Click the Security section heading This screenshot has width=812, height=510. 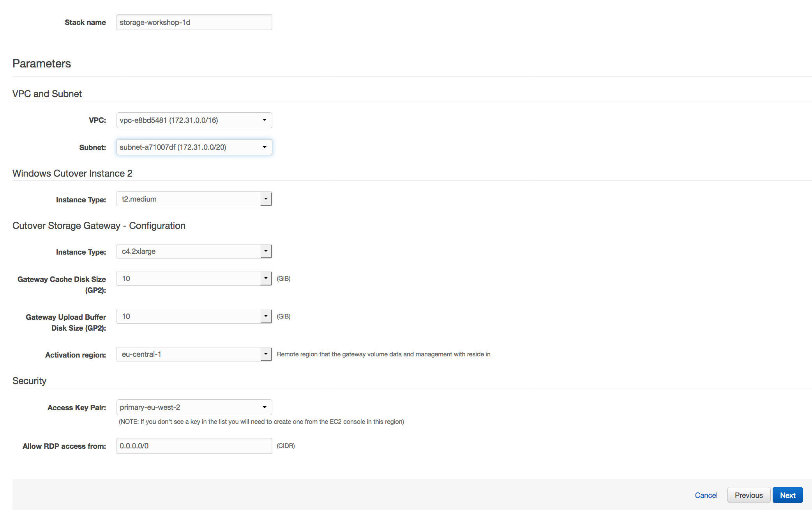click(29, 381)
